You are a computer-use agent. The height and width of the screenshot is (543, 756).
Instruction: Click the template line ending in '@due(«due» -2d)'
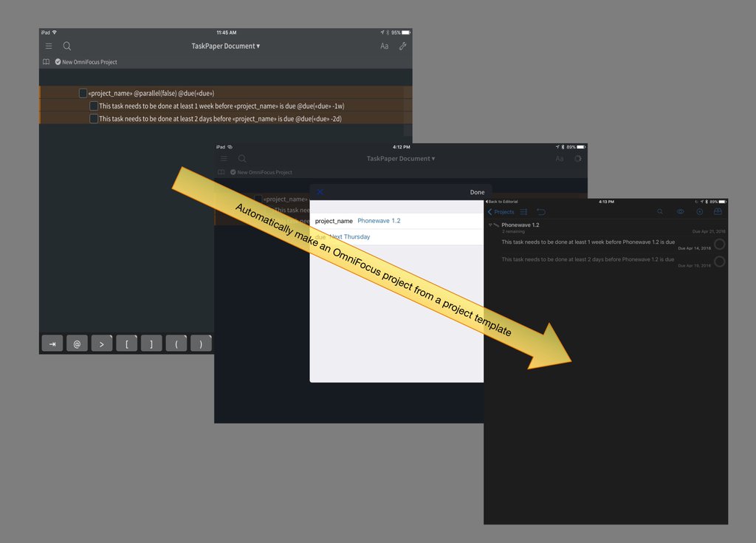(x=220, y=118)
